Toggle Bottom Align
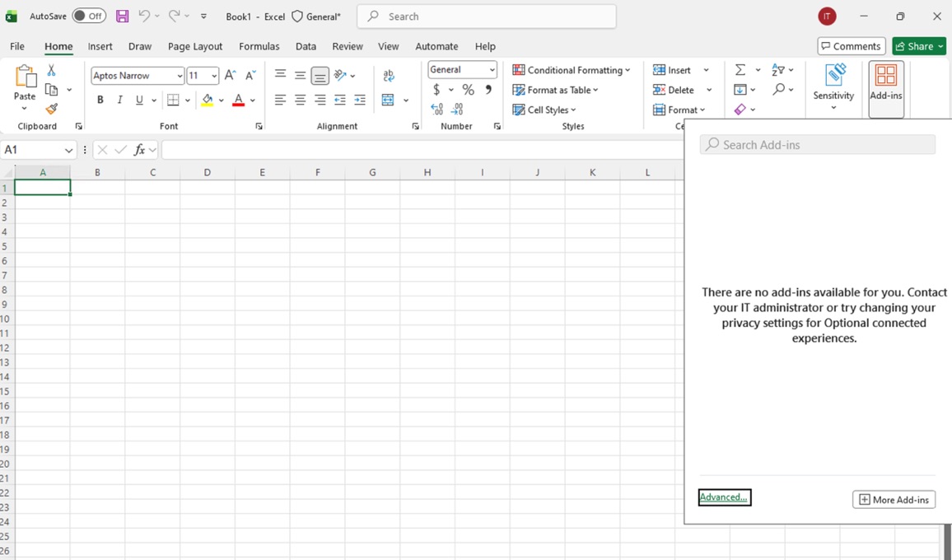 [320, 75]
